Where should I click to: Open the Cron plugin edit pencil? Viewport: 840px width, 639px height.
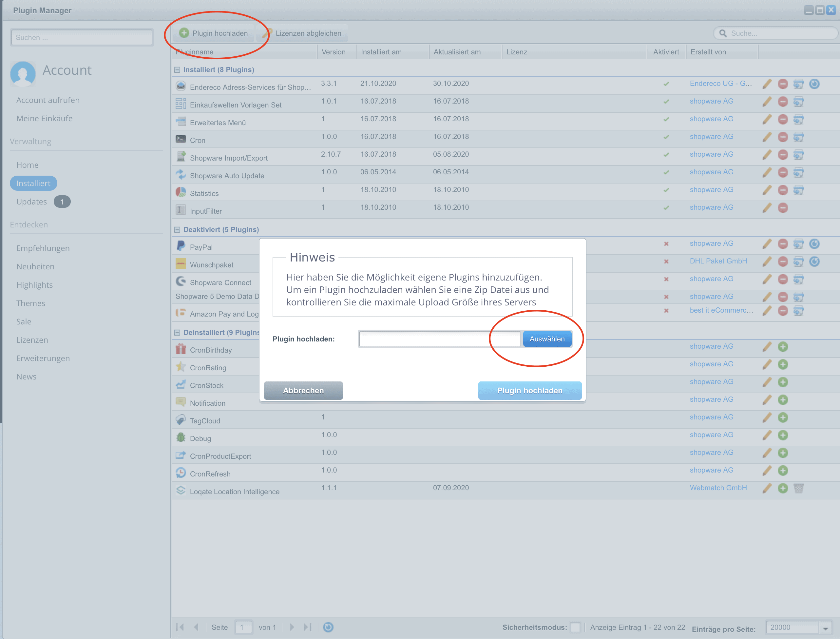(x=767, y=137)
